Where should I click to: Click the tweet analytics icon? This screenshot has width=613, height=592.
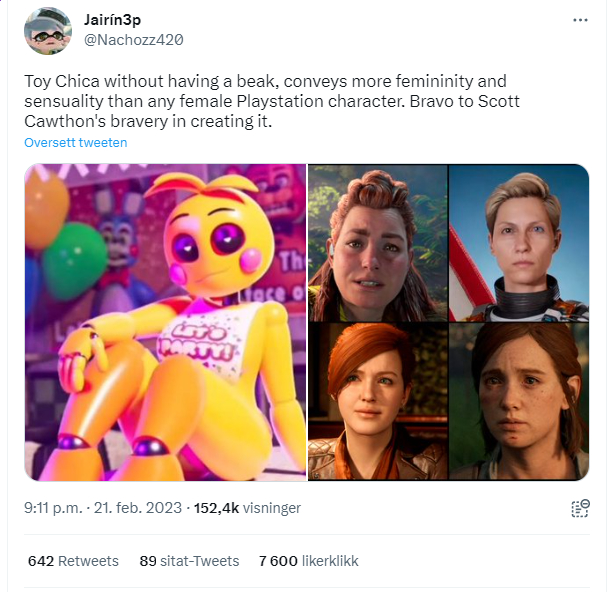click(581, 508)
